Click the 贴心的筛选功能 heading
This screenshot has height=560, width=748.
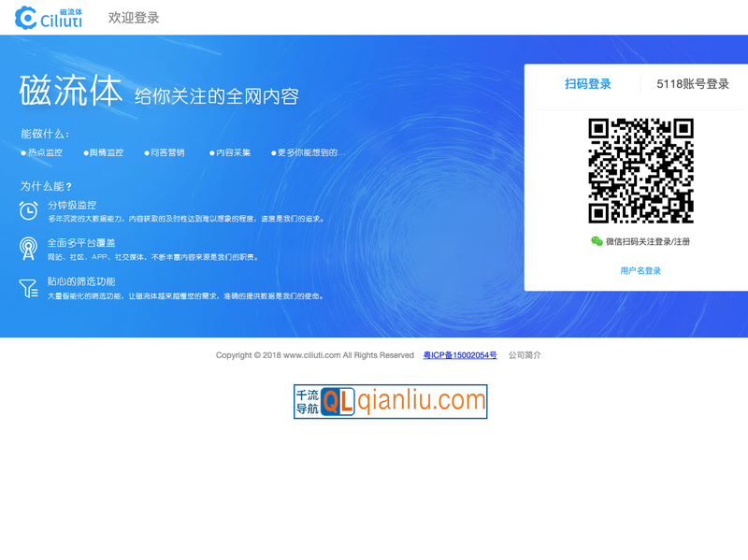click(x=81, y=281)
